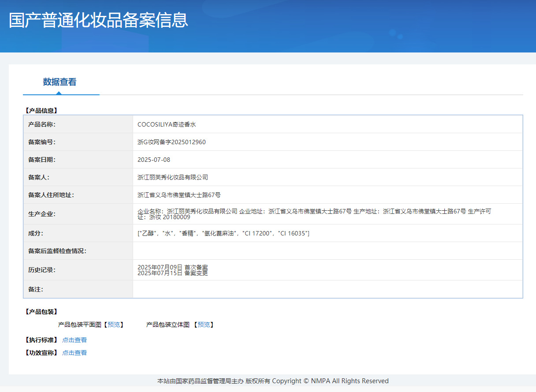Image resolution: width=536 pixels, height=392 pixels.
Task: Click the 备案日期 label cell
Action: (78, 160)
